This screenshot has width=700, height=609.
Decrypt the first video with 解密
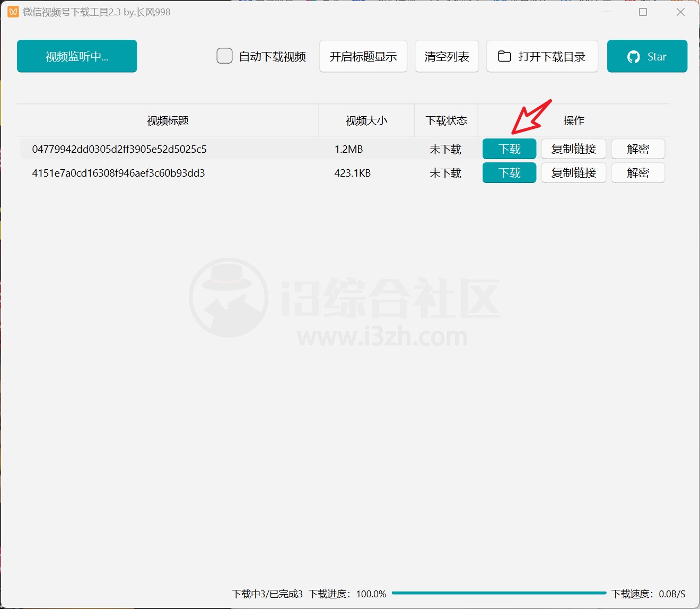tap(638, 149)
